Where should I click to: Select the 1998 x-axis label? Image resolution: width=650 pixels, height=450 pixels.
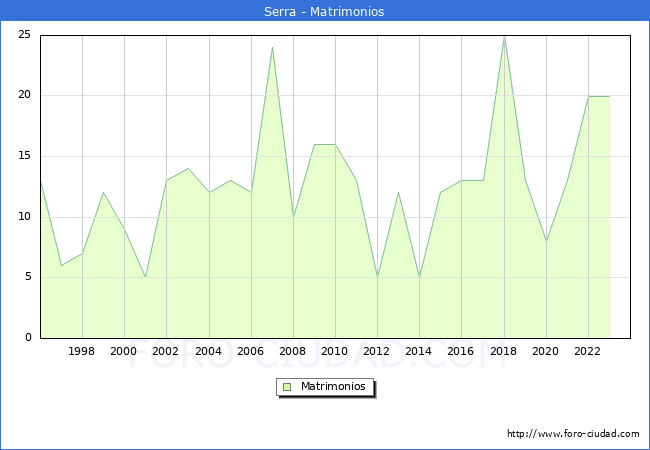(81, 351)
